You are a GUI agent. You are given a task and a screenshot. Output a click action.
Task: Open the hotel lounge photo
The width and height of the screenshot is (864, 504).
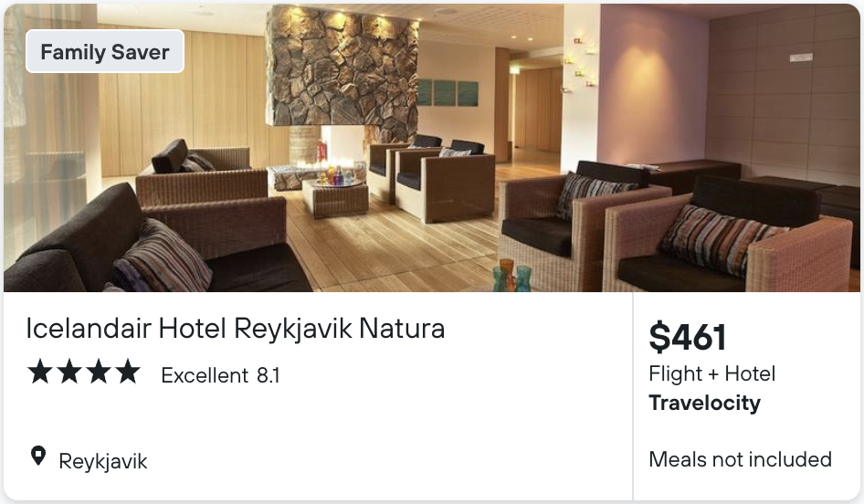pyautogui.click(x=432, y=148)
